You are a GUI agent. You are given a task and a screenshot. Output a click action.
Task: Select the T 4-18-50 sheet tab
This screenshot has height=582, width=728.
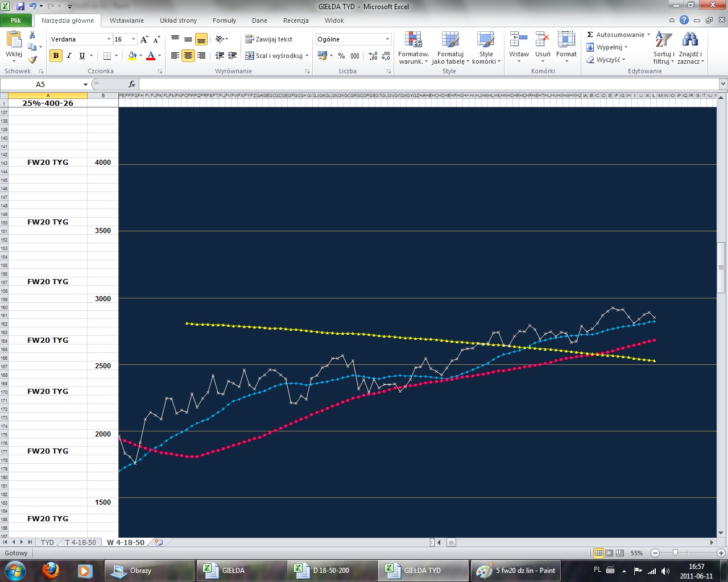tap(80, 542)
